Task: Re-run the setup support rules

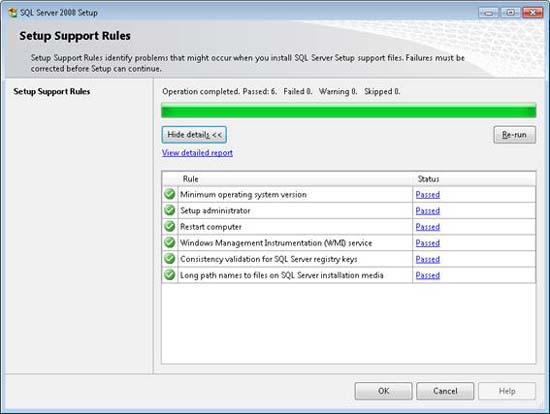Action: pyautogui.click(x=514, y=135)
